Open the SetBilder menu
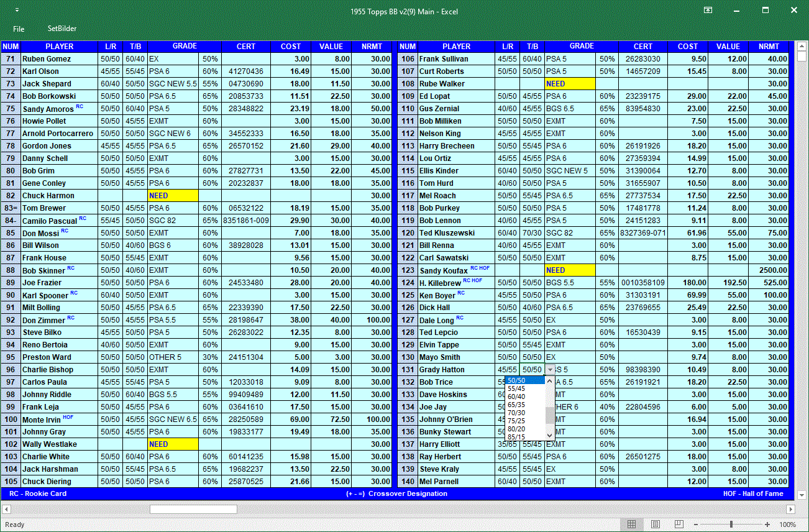This screenshot has width=809, height=532. [x=62, y=29]
